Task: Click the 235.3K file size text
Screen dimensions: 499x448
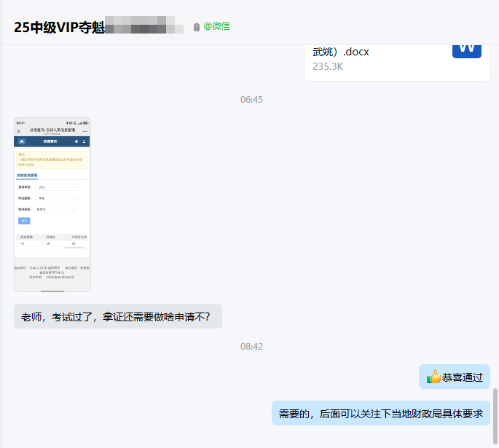Action: click(x=328, y=66)
